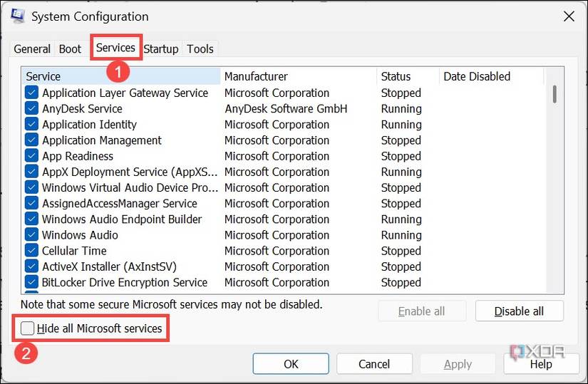Screen dimensions: 588x384
Task: Click the services list vertical scrollbar thumb
Action: 555,94
